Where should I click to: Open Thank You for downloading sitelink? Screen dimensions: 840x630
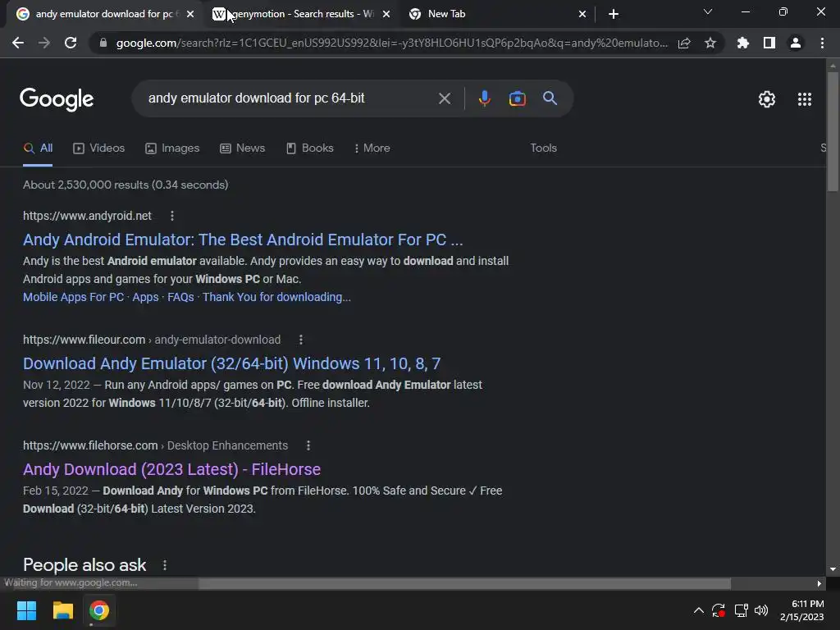coord(276,297)
